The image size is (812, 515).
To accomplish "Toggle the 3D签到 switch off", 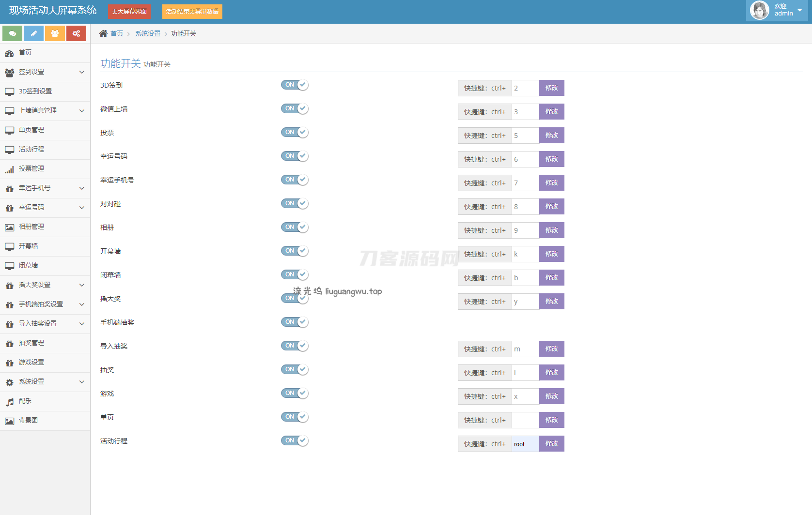I will [295, 85].
